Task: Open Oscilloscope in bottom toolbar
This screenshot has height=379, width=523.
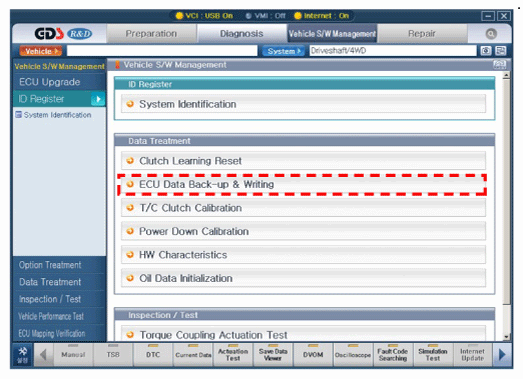Action: click(x=353, y=355)
